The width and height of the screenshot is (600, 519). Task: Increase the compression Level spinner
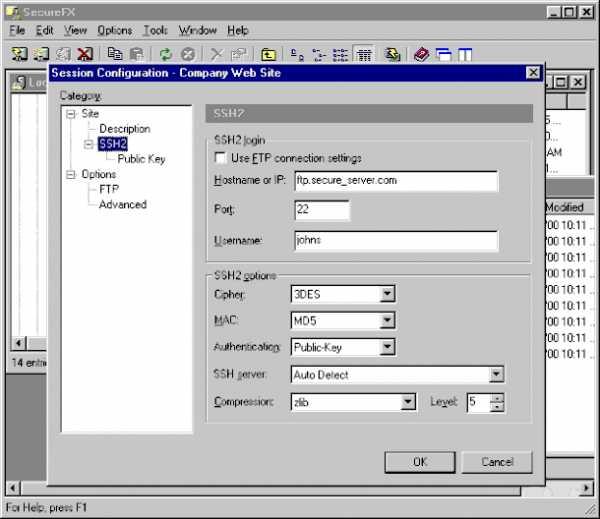pyautogui.click(x=497, y=398)
